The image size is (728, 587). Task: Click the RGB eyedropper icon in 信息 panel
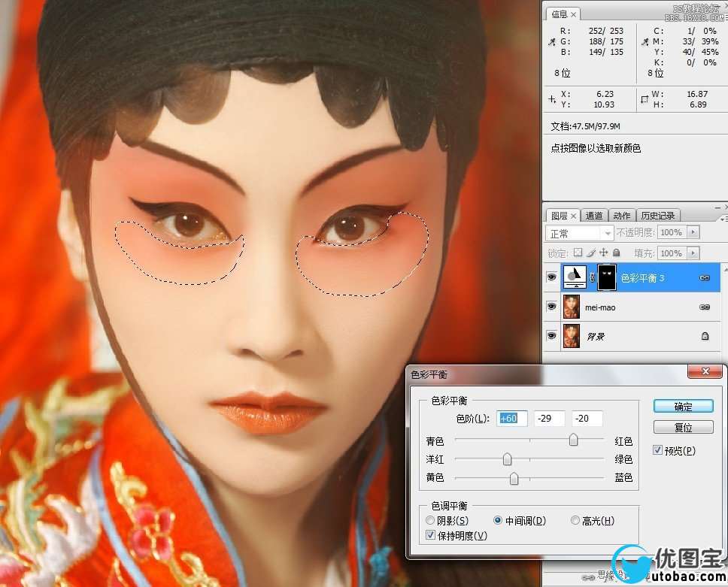click(x=551, y=42)
